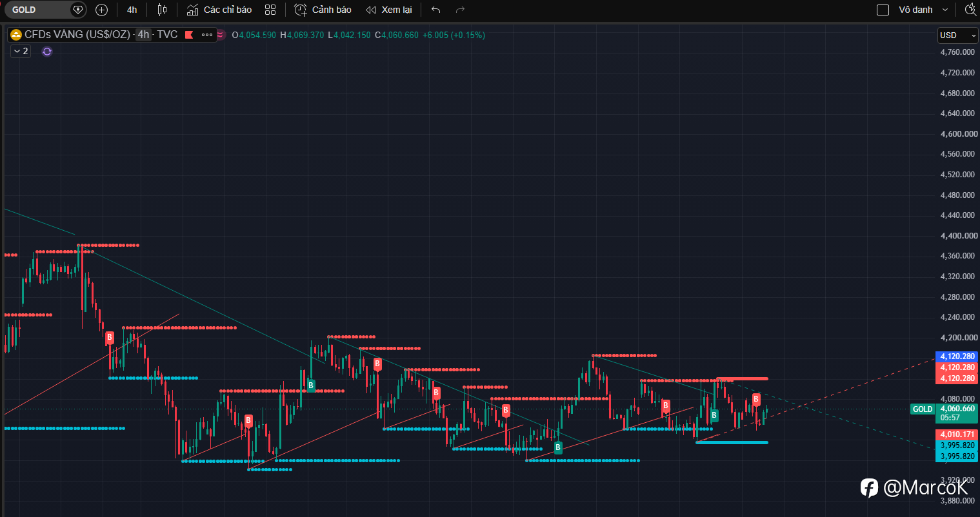Click the Vô danh layout name
This screenshot has height=517, width=980.
click(x=915, y=10)
